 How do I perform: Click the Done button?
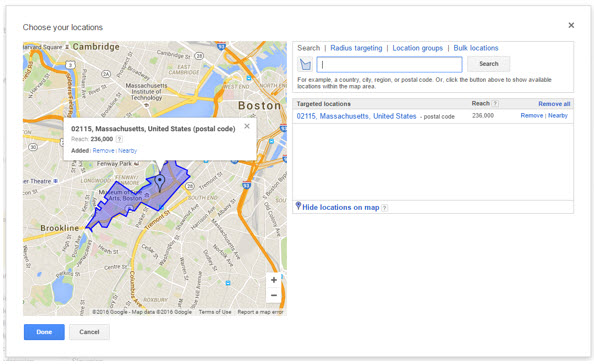point(44,332)
